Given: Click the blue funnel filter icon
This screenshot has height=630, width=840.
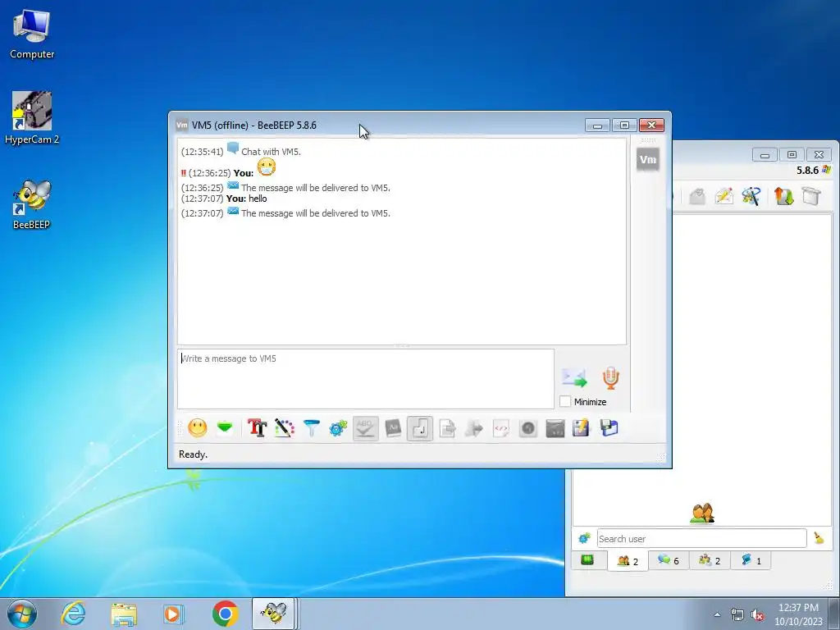Looking at the screenshot, I should tap(311, 428).
